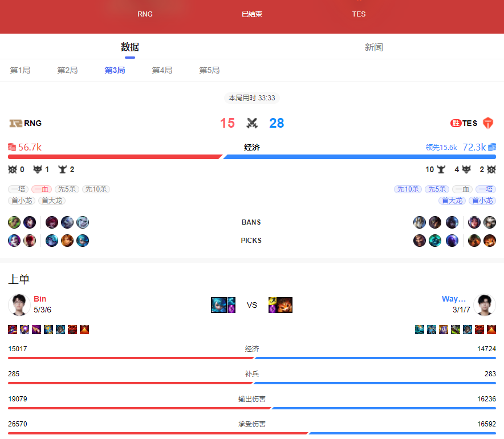Click RNG's first picked champion icon
Viewport: 504px width, 439px height.
(x=14, y=241)
